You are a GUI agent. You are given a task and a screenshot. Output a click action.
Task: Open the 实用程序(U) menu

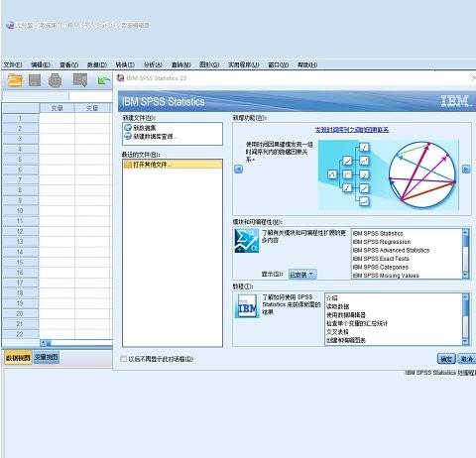pos(244,64)
